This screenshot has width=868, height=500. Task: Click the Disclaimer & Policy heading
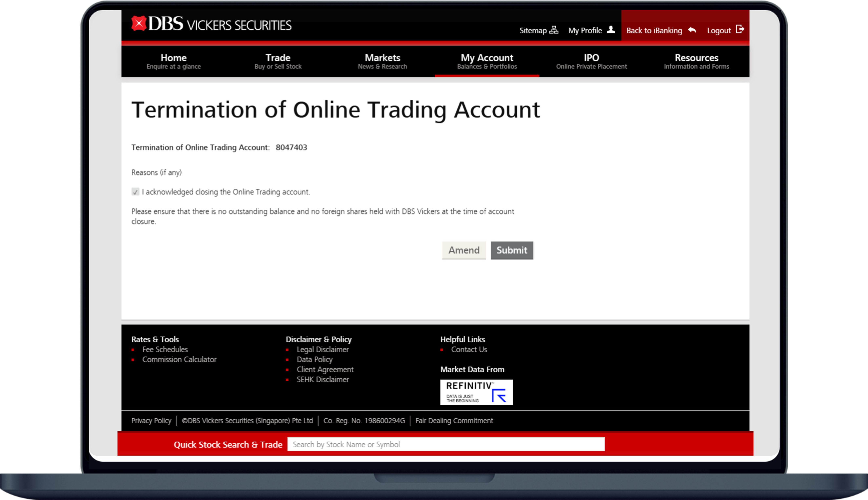[x=319, y=339]
